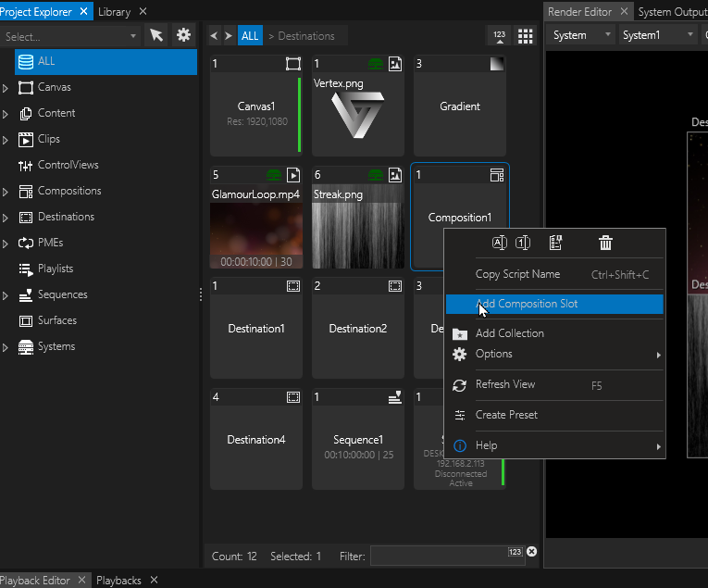This screenshot has height=588, width=708.
Task: Switch to grid view layout icon
Action: (525, 36)
